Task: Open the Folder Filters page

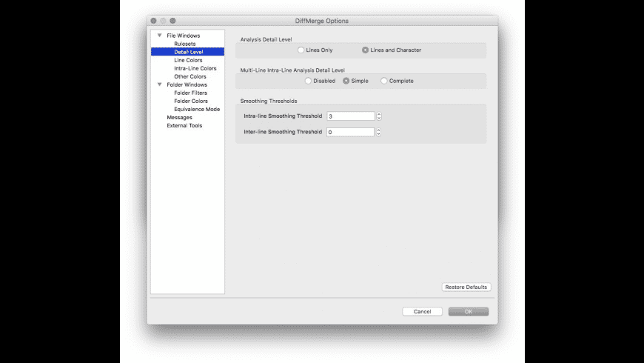Action: pos(190,93)
